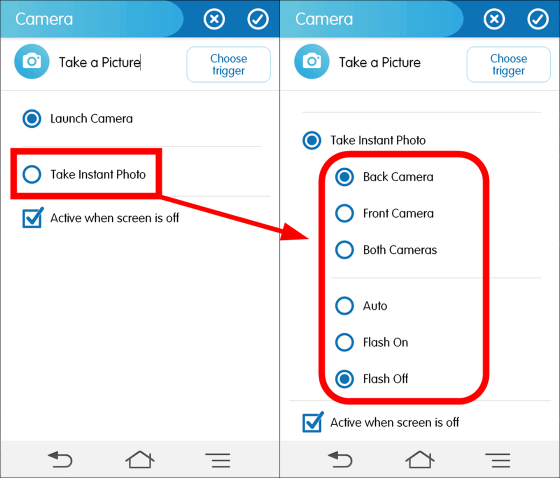
Task: Open Choose trigger on left screen
Action: click(229, 64)
